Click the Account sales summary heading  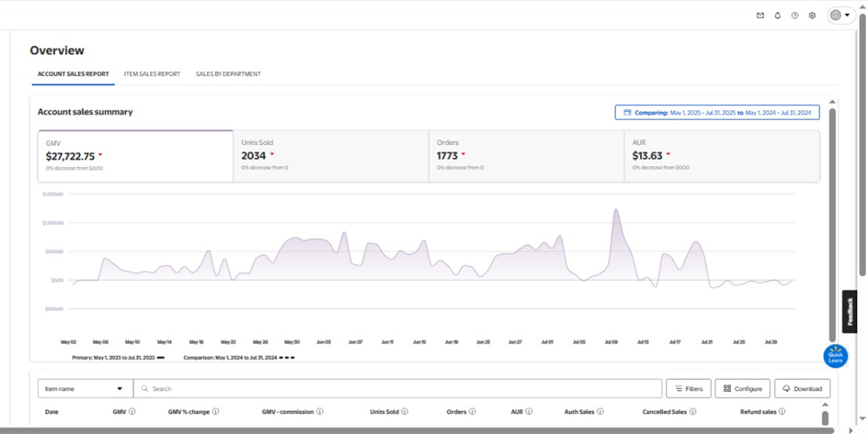[x=85, y=112]
